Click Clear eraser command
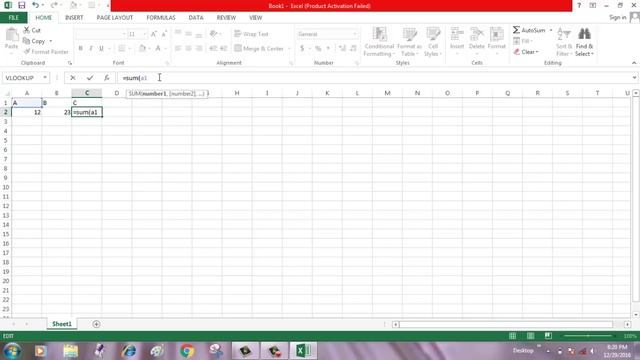 (526, 52)
